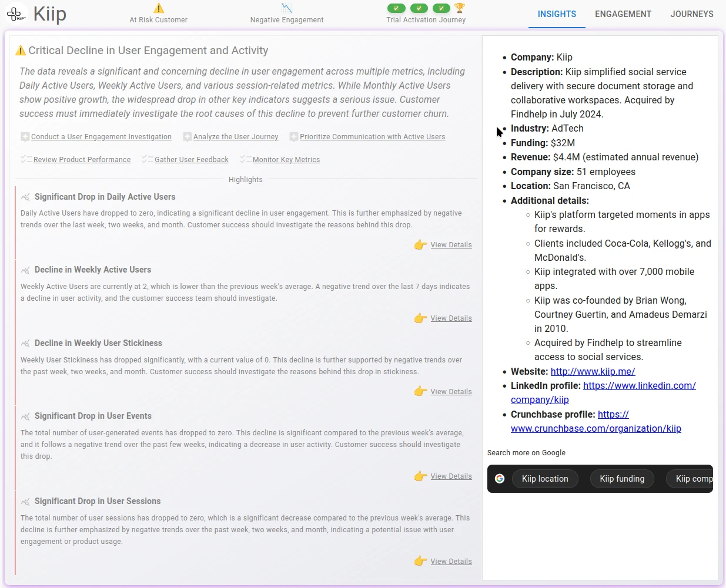The height and width of the screenshot is (588, 726).
Task: Click trend icon beside Significant Drop in User Sessions
Action: tap(25, 502)
